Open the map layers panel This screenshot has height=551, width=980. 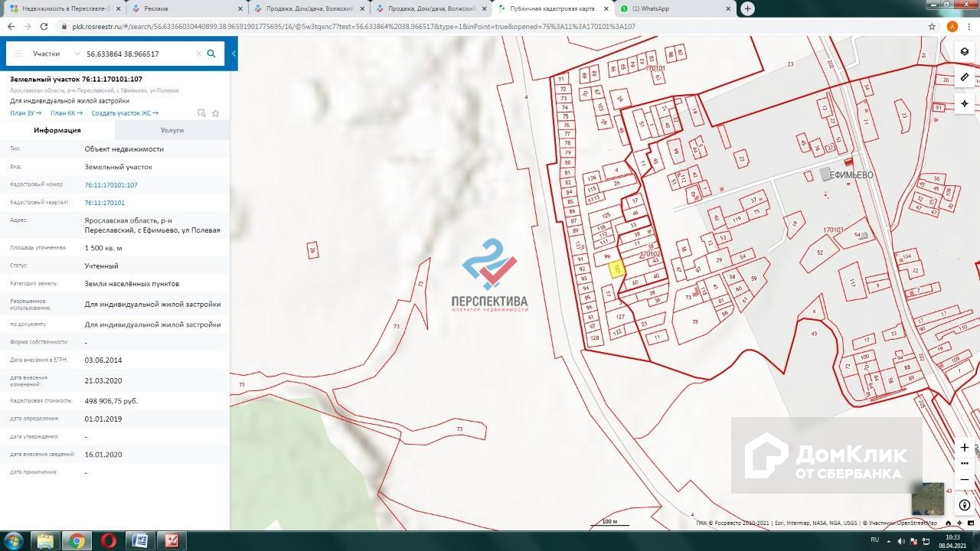(x=965, y=52)
